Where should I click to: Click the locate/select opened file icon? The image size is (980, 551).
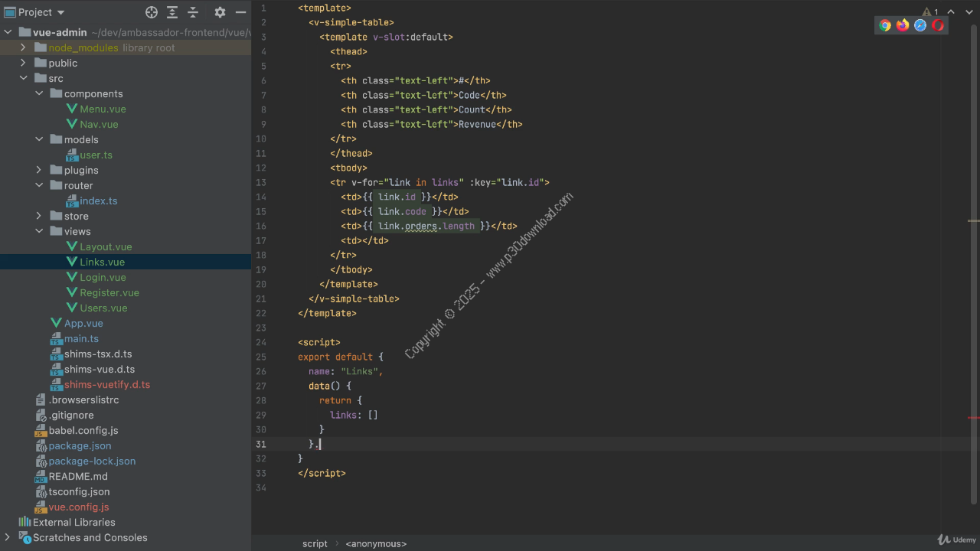[x=152, y=12]
